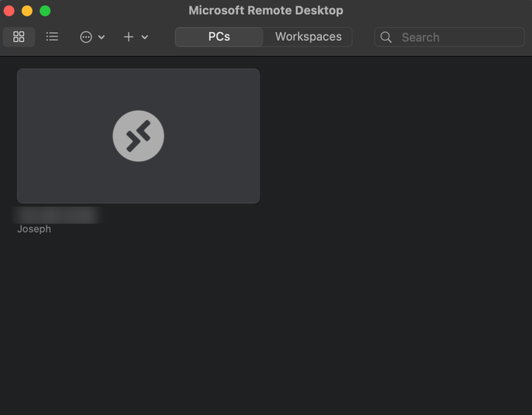
Task: Click the Joseph username label
Action: pos(33,228)
